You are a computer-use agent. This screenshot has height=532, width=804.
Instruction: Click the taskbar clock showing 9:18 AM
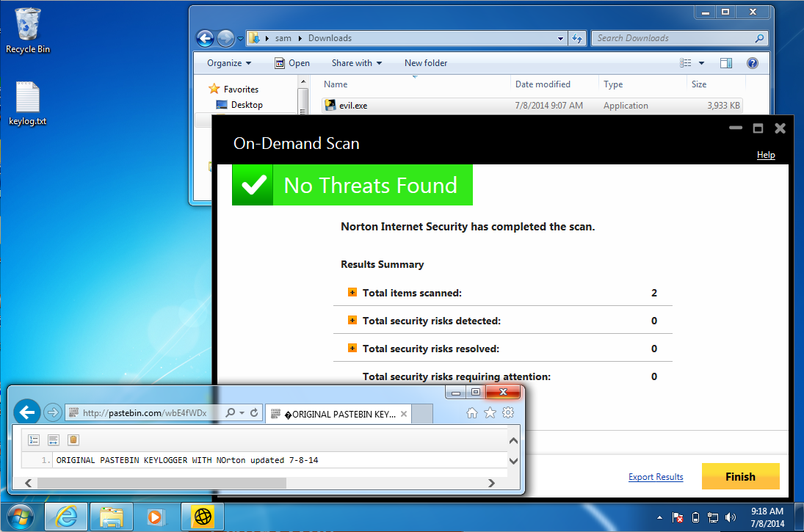[767, 517]
